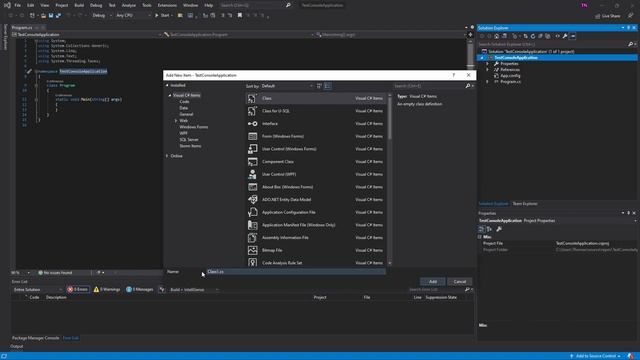Open the Debug menu
Viewport: 640px width, 360px height.
click(x=96, y=5)
